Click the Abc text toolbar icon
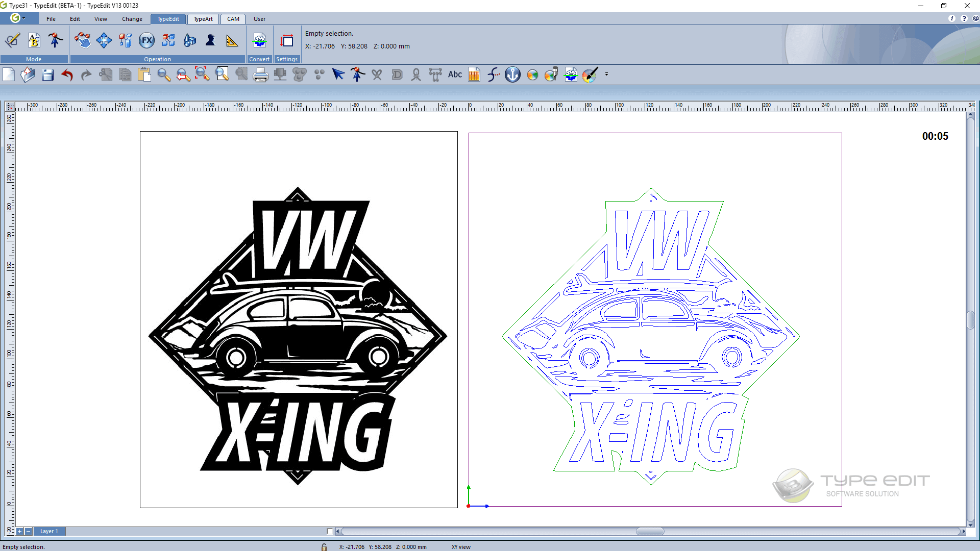This screenshot has height=551, width=980. point(455,74)
